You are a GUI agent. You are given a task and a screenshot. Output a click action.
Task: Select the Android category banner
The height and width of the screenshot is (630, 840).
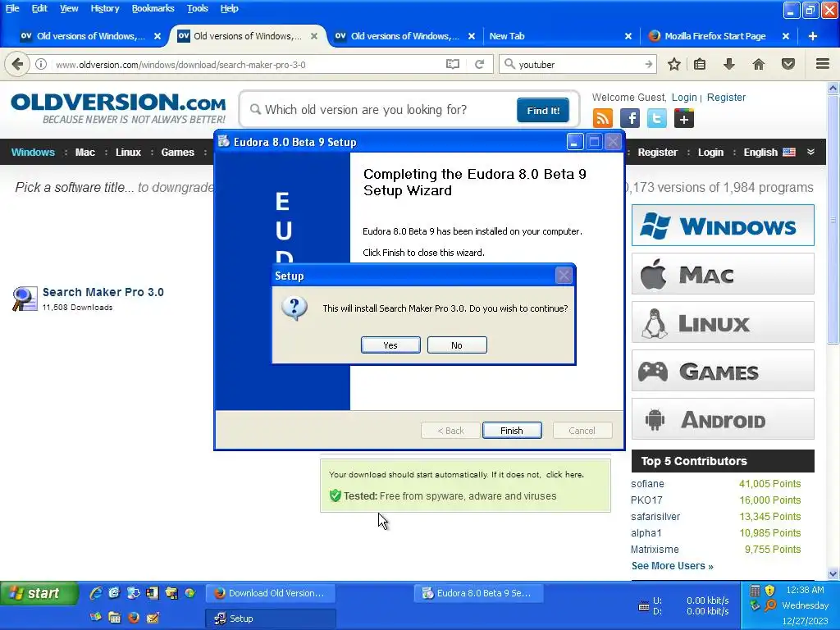pyautogui.click(x=723, y=419)
